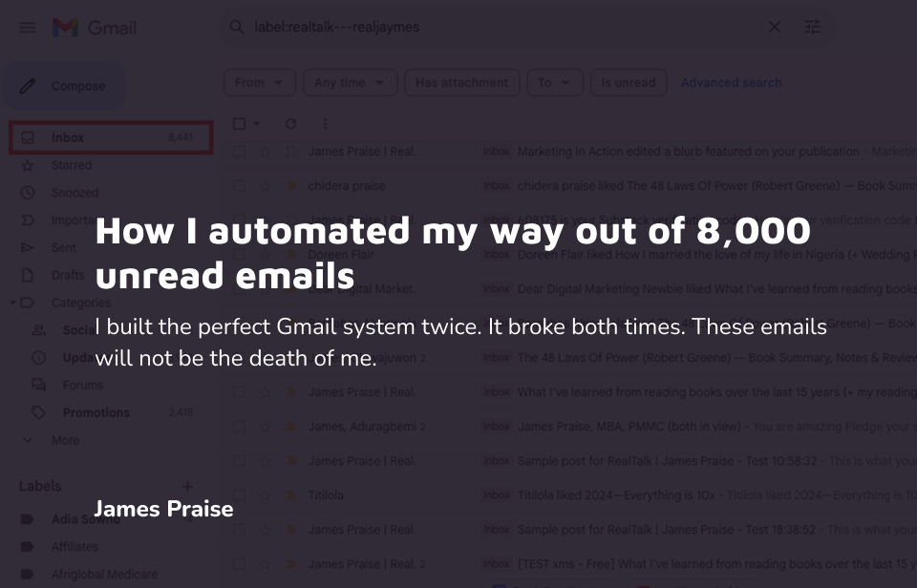Check the Sample post 10:58:32 email checkbox
Image resolution: width=917 pixels, height=588 pixels.
(239, 461)
